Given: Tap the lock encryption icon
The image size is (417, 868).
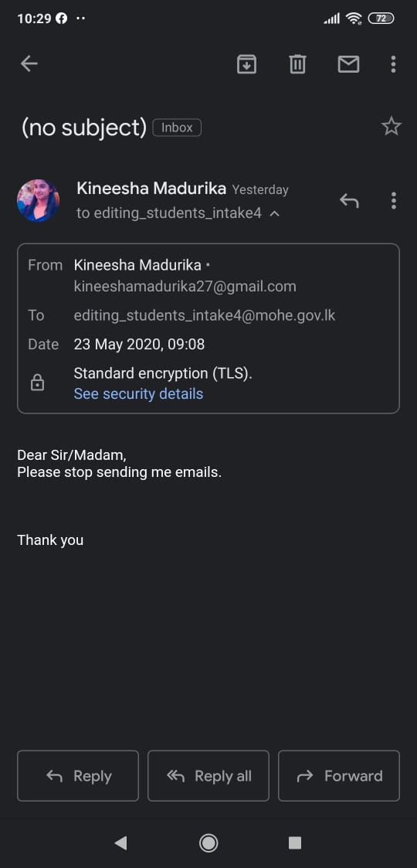Looking at the screenshot, I should (37, 383).
